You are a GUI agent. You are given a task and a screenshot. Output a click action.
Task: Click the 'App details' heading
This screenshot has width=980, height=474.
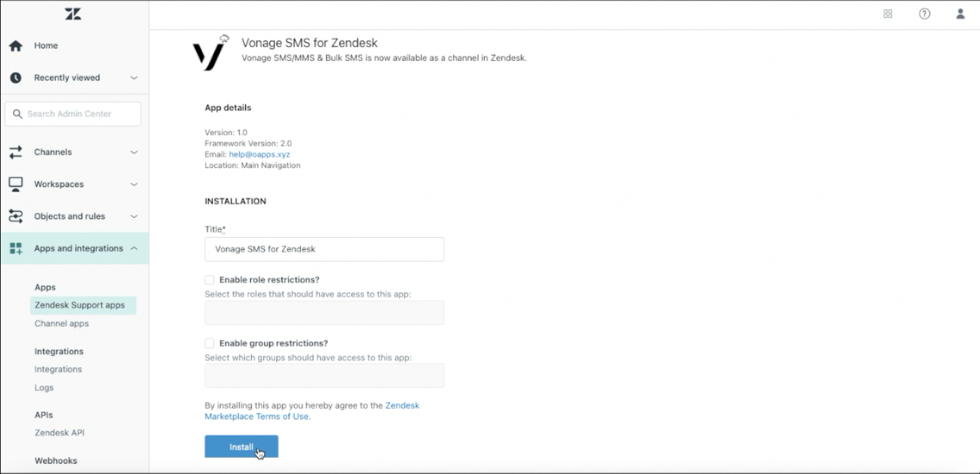click(x=228, y=108)
